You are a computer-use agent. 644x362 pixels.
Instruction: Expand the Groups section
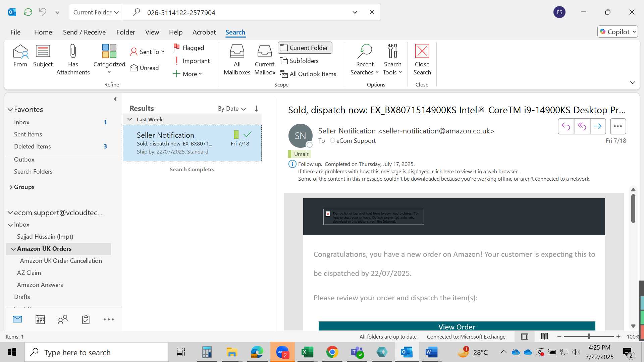coord(11,187)
